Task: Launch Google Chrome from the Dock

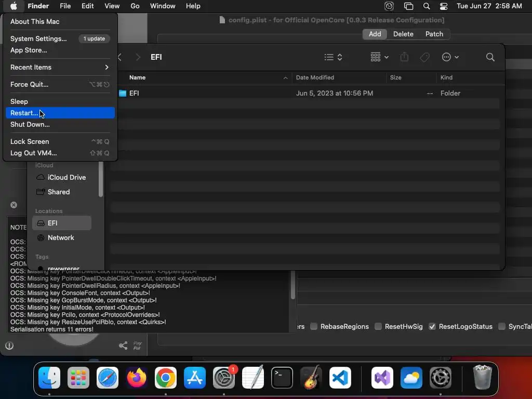Action: click(x=166, y=378)
